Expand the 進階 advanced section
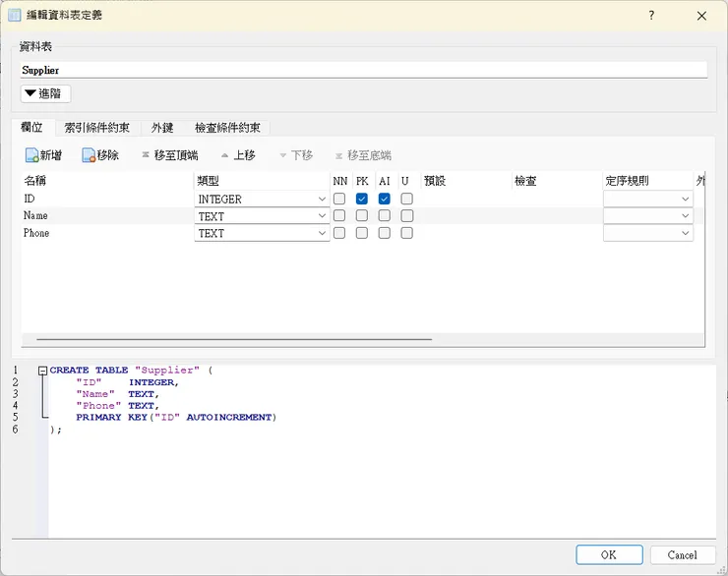728x576 pixels. pyautogui.click(x=45, y=93)
